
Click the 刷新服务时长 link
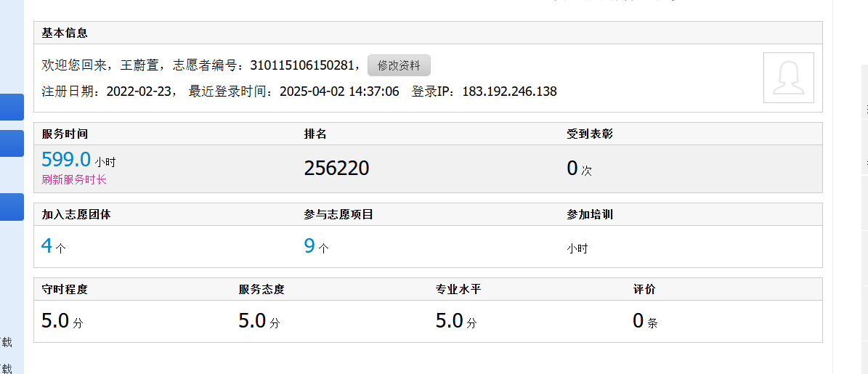(74, 179)
